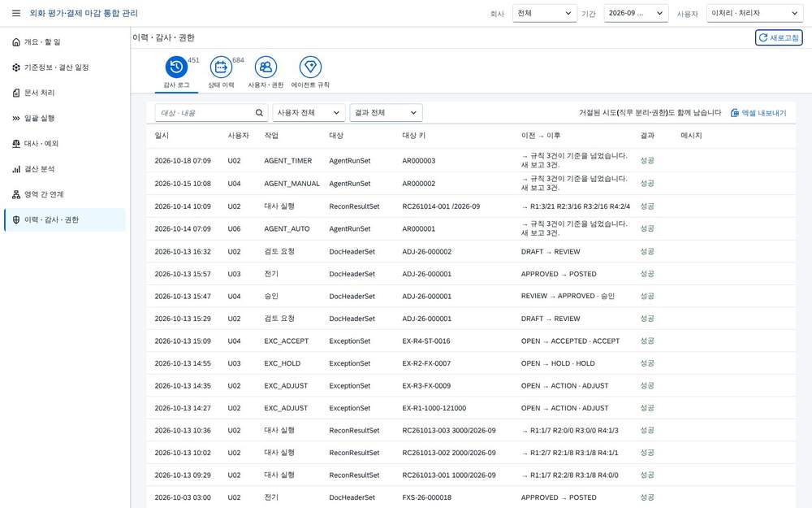Click target key RC261013-002 2000/2026-09

(448, 453)
